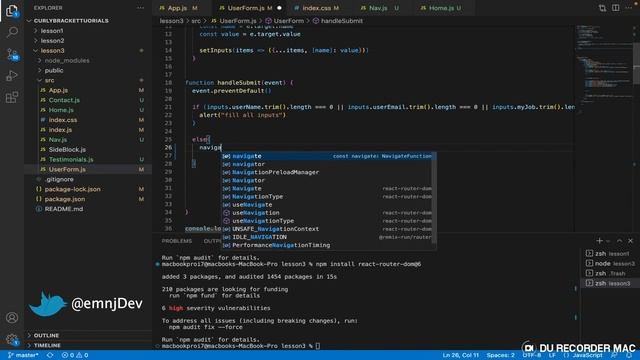The height and width of the screenshot is (360, 640).
Task: Open notifications bell in status bar
Action: point(629,355)
